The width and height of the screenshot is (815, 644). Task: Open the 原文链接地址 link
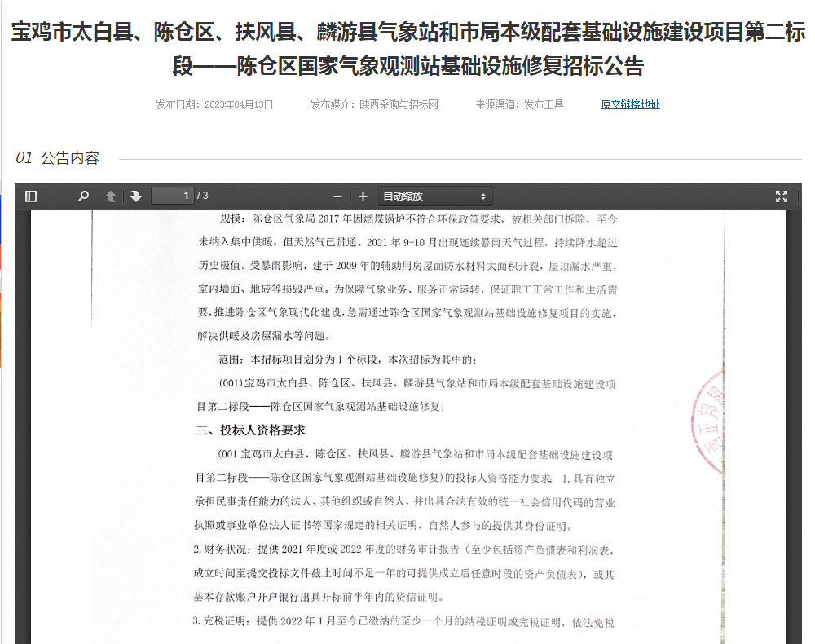point(630,104)
